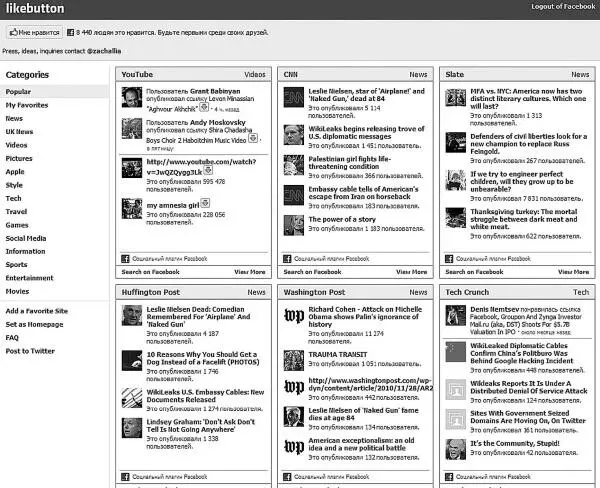Click Andy Moskovsky's profile thumbnail
Screen dimensions: 600x488
click(132, 129)
